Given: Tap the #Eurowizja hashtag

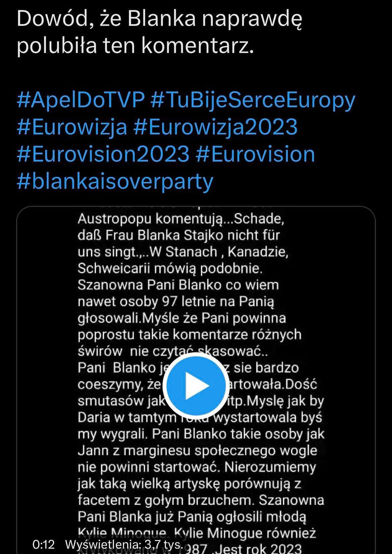Looking at the screenshot, I should (x=72, y=127).
